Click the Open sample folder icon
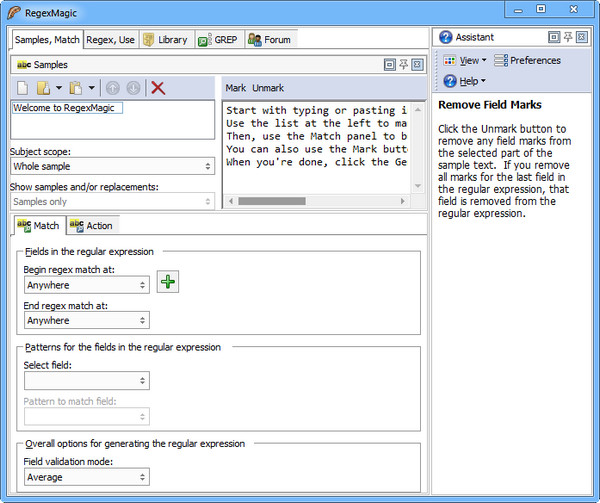Image resolution: width=600 pixels, height=503 pixels. pyautogui.click(x=44, y=88)
